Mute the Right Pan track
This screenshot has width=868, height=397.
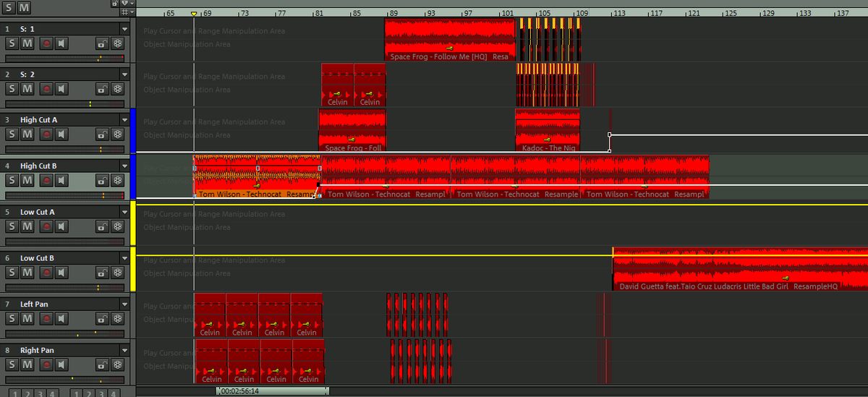pos(27,365)
